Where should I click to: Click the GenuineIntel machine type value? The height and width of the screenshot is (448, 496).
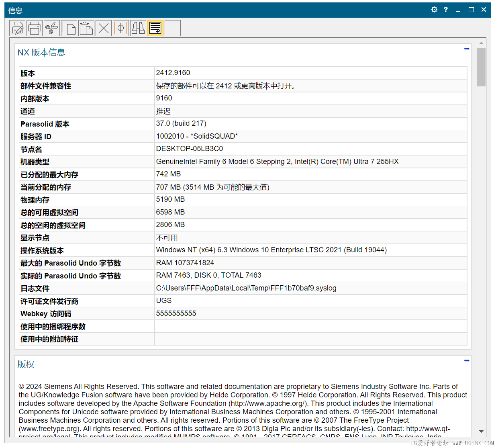coord(277,162)
